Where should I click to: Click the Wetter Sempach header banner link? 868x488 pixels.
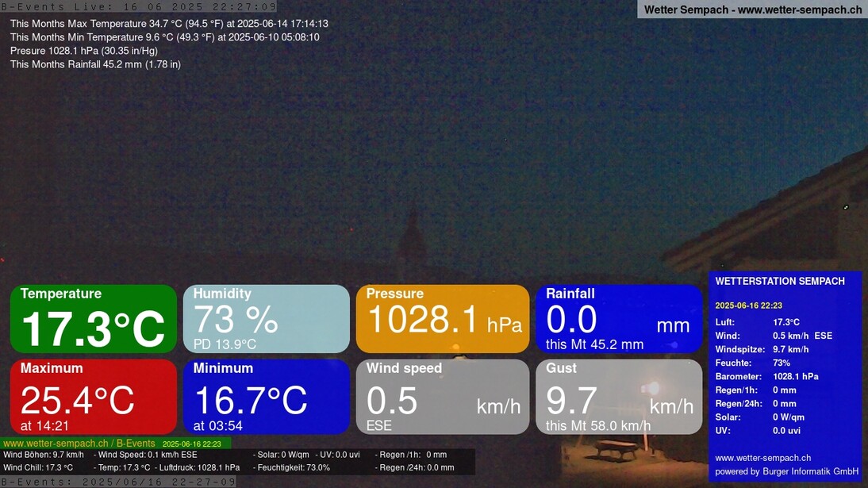[753, 10]
